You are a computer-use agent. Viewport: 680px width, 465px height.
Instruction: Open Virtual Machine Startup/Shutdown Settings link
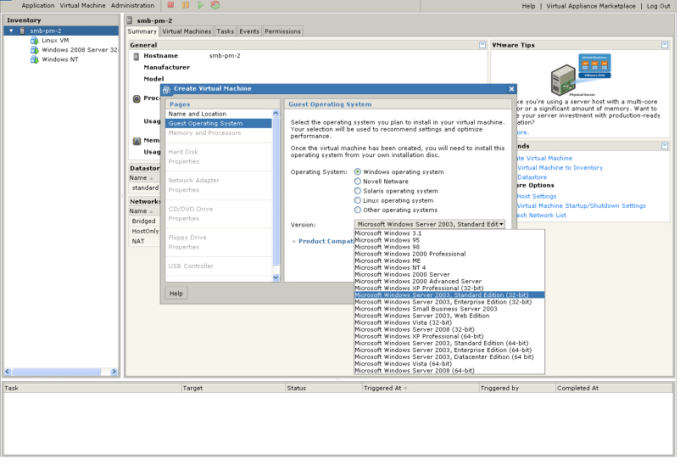pyautogui.click(x=581, y=206)
